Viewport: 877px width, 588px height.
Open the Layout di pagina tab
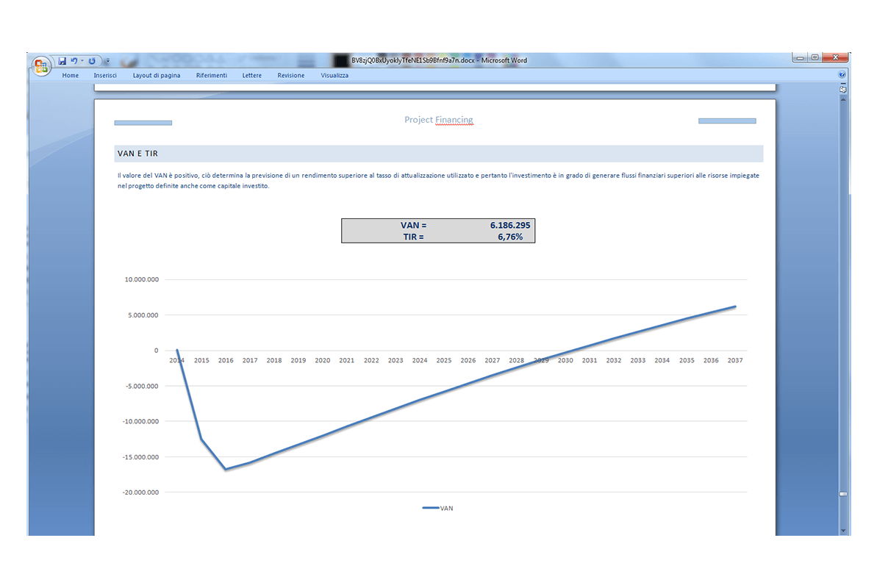point(157,76)
